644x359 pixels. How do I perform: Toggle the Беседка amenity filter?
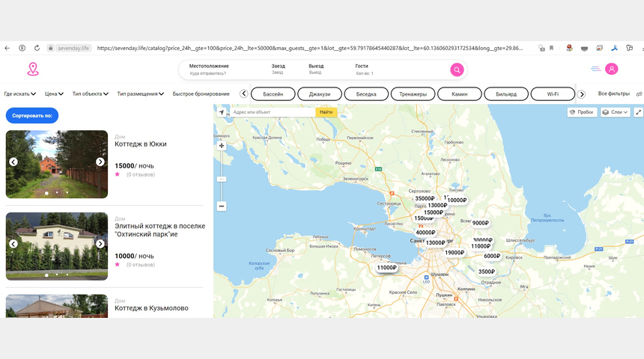click(x=366, y=94)
